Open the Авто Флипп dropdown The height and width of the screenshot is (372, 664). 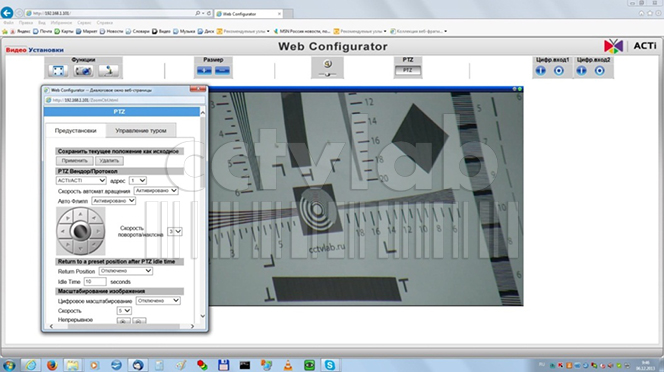click(x=113, y=201)
